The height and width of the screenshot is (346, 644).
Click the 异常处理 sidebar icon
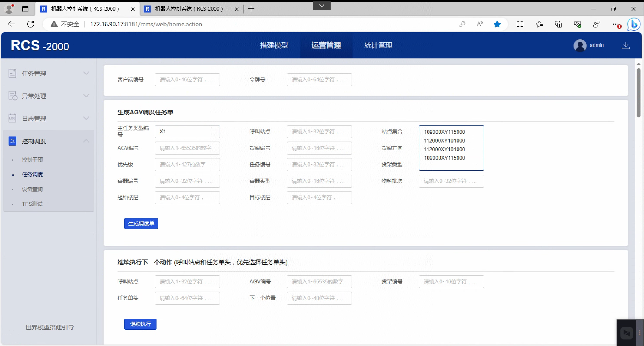point(13,96)
